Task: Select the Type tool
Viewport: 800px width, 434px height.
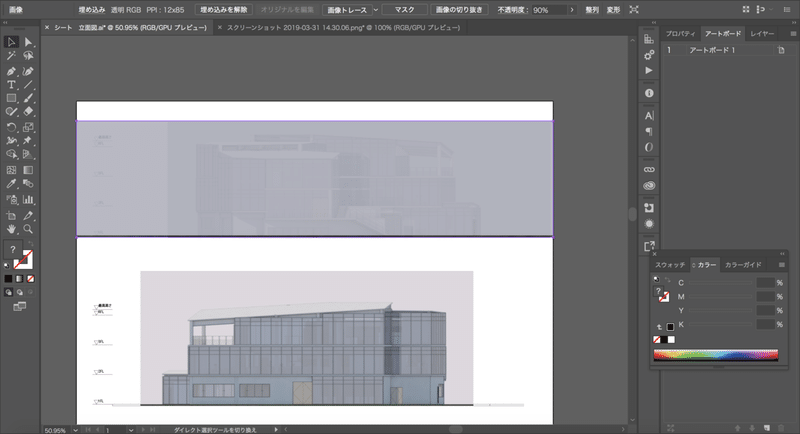Action: [11, 85]
